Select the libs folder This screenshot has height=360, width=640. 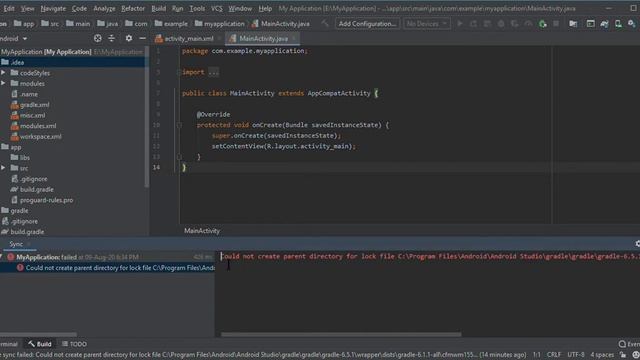[20, 158]
